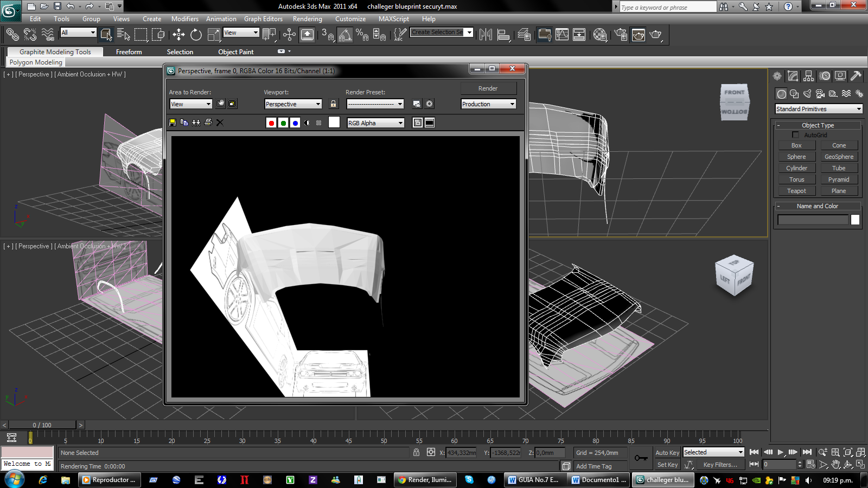This screenshot has width=868, height=488.
Task: Switch to the Freeform ribbon tab
Action: point(129,52)
